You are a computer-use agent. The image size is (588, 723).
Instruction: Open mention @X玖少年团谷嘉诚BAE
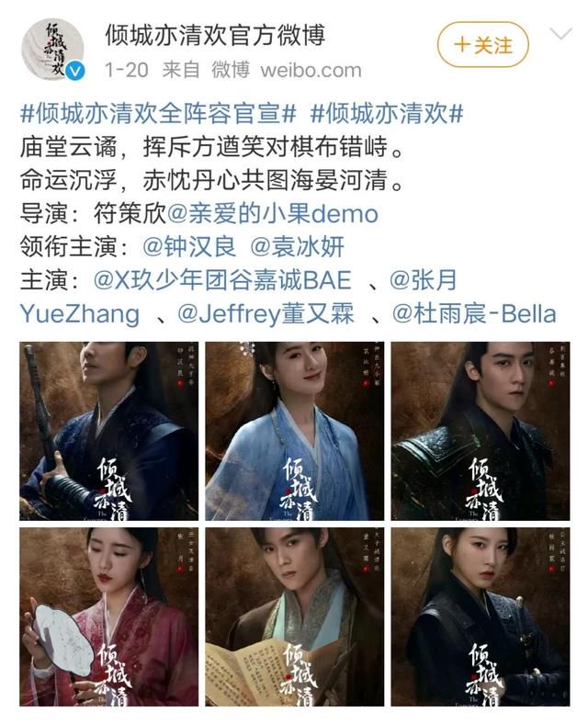click(x=222, y=280)
